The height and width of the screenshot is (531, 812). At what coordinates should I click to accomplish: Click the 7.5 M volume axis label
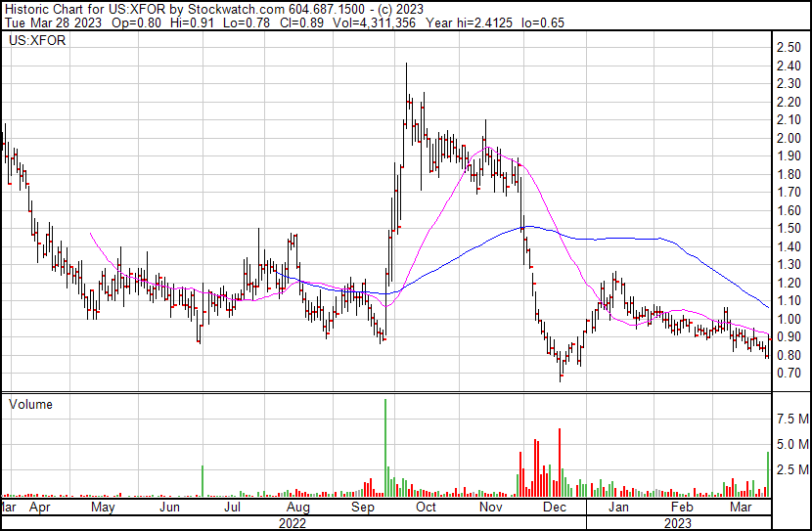792,419
